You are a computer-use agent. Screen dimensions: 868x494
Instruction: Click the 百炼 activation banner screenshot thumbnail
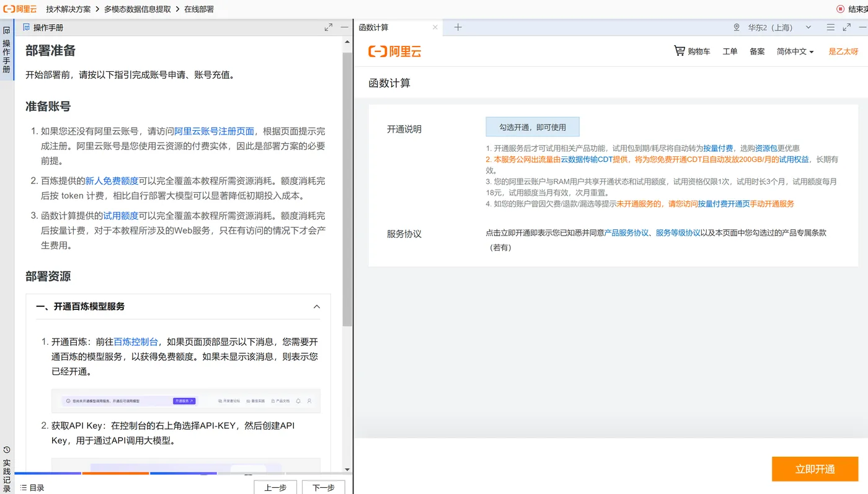pyautogui.click(x=186, y=401)
